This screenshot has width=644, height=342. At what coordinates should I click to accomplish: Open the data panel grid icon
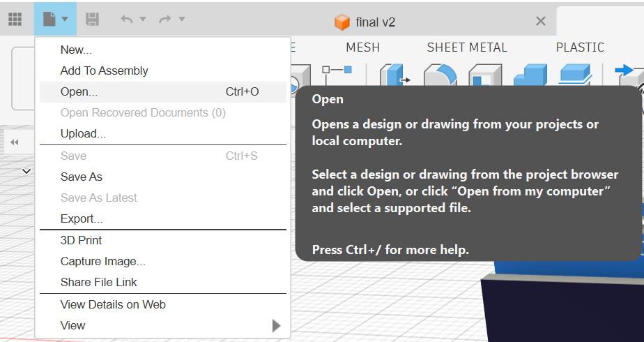tap(15, 20)
